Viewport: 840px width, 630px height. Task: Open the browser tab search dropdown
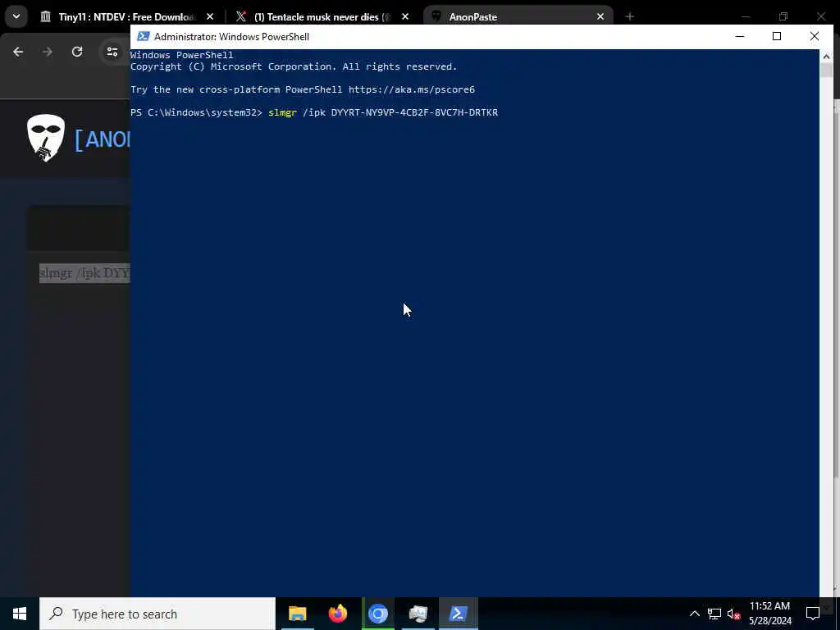click(x=16, y=16)
